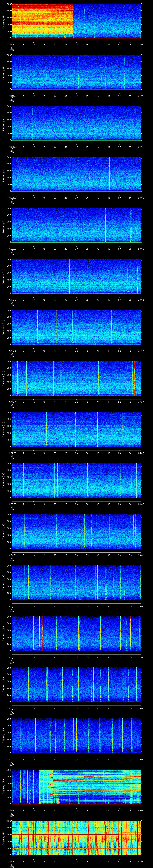Screen dimensions: 153x868
Task: Select the 14:32:00 start time label
Action: 12,453
